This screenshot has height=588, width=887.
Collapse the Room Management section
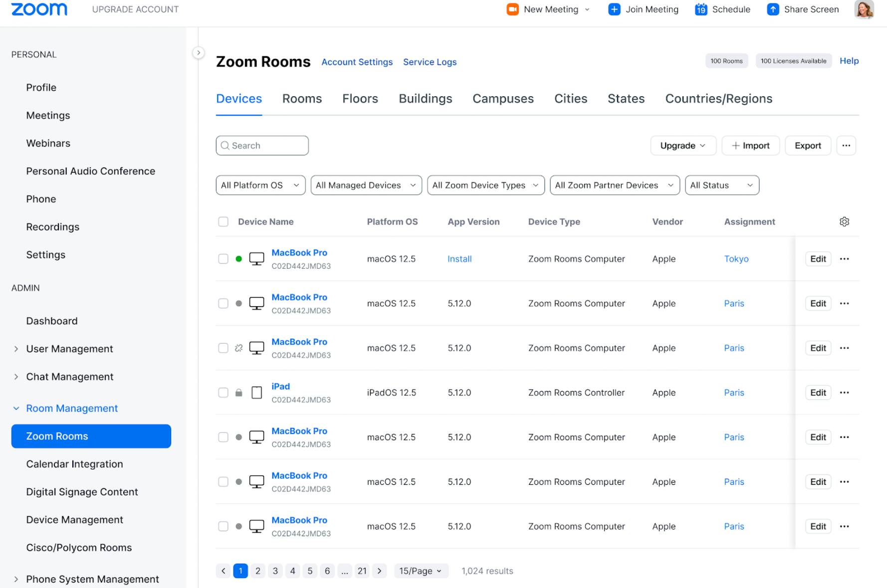(x=16, y=408)
